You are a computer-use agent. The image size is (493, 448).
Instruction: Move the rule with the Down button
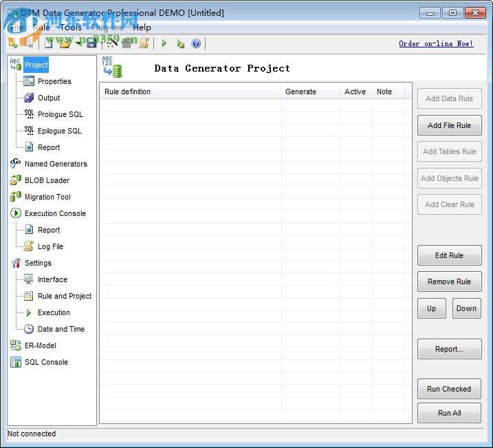(467, 308)
